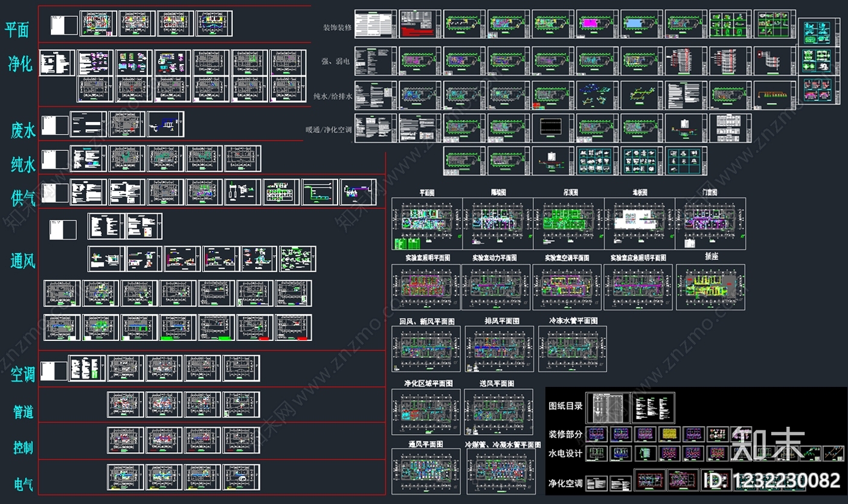This screenshot has width=848, height=504.
Task: Open the blank white cover sheet in 平面 row
Action: [x=63, y=25]
